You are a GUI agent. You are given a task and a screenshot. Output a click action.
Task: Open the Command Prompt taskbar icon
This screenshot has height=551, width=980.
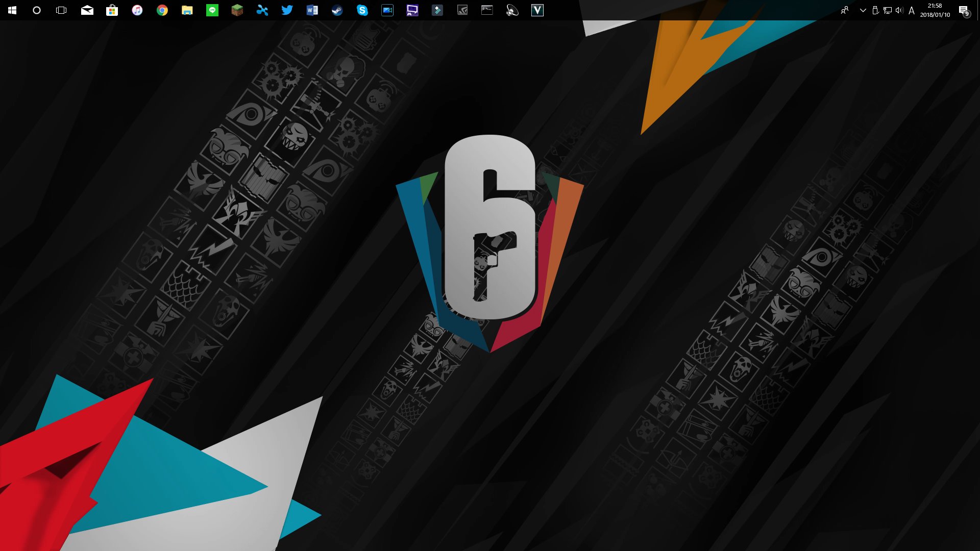[487, 10]
